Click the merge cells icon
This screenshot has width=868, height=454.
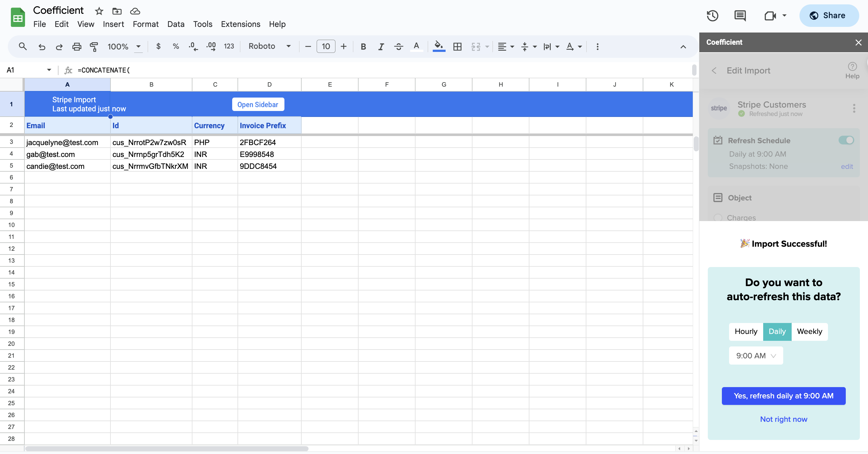(x=476, y=47)
